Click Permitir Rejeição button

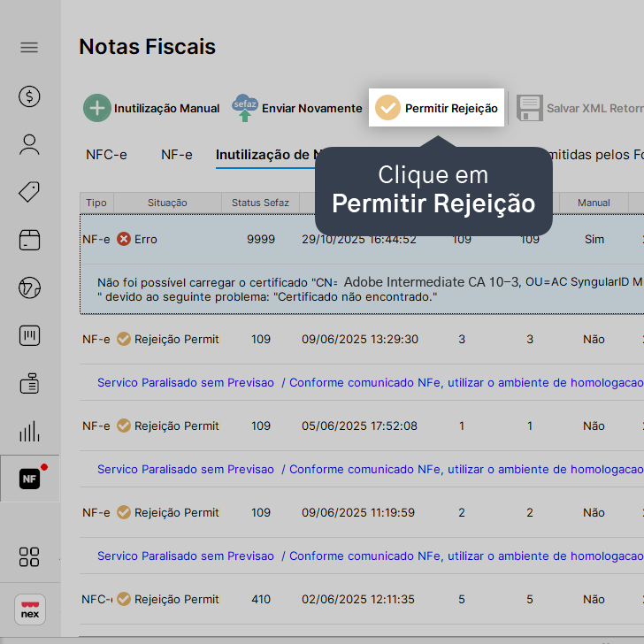click(x=436, y=108)
